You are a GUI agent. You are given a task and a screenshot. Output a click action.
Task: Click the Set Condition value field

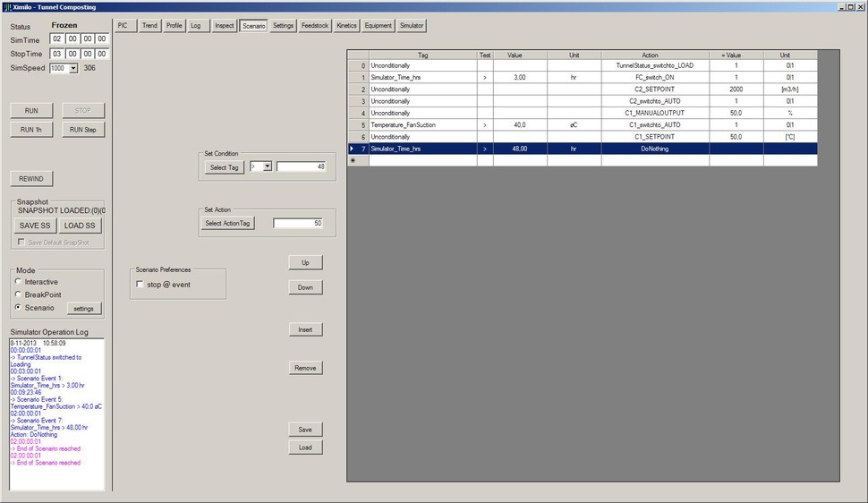pos(301,166)
